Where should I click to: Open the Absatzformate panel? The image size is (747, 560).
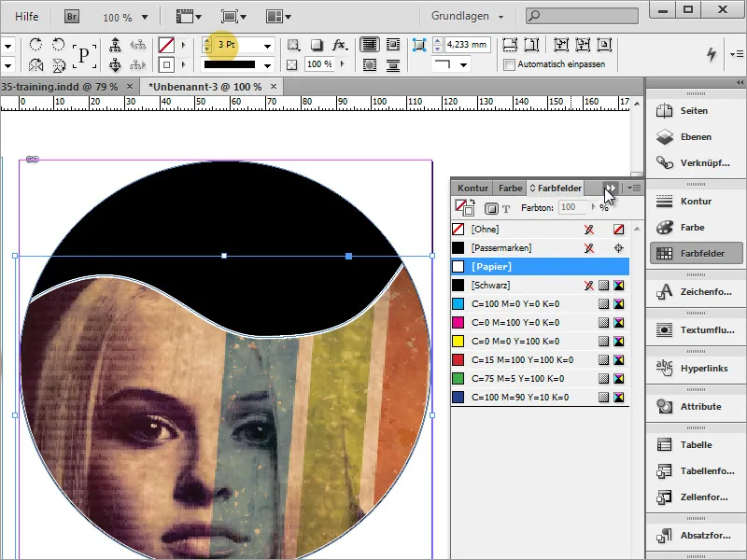696,535
